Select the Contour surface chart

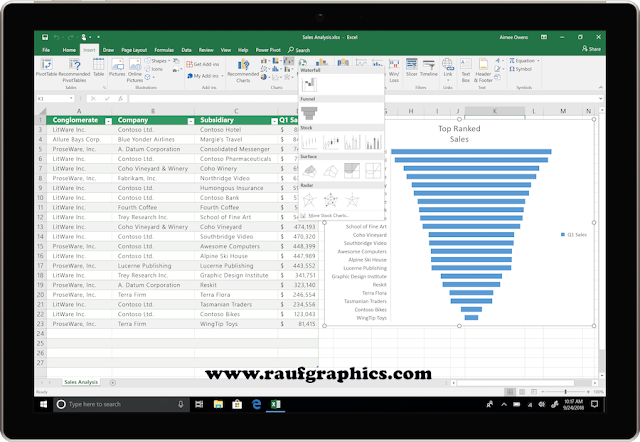pos(352,171)
